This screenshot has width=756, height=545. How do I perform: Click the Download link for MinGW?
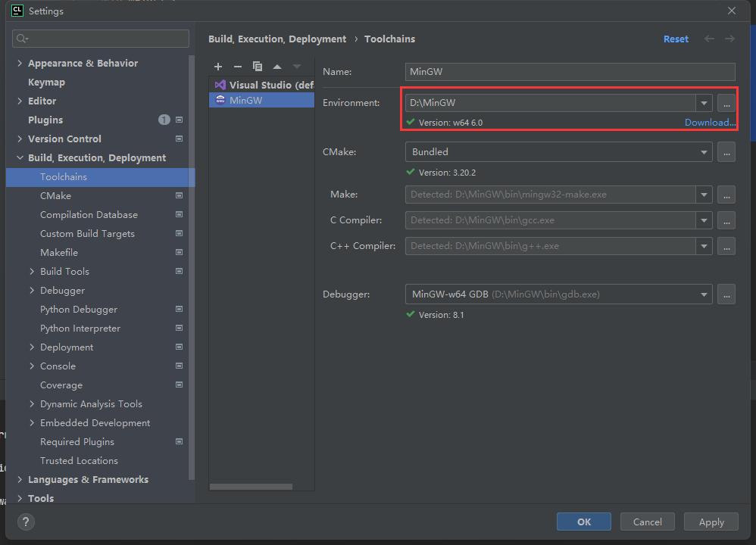[x=710, y=123]
